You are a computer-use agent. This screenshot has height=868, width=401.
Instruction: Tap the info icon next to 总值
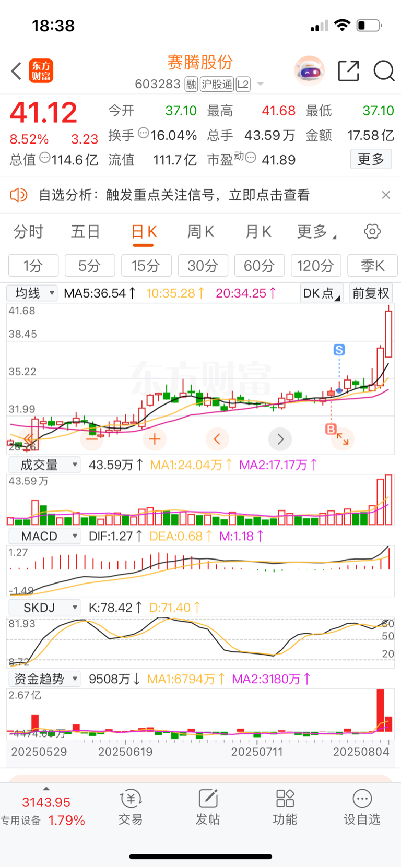(x=45, y=158)
